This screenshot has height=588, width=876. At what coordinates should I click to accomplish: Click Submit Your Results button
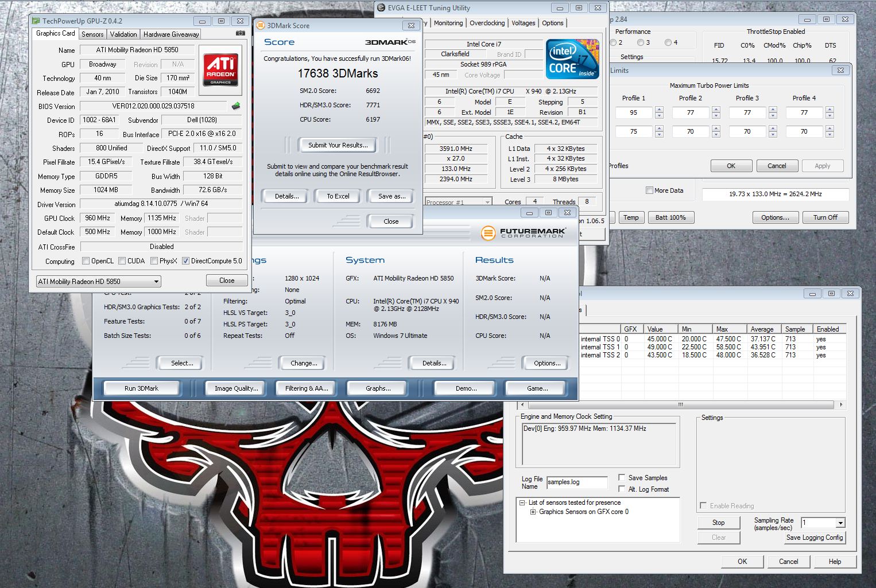338,145
